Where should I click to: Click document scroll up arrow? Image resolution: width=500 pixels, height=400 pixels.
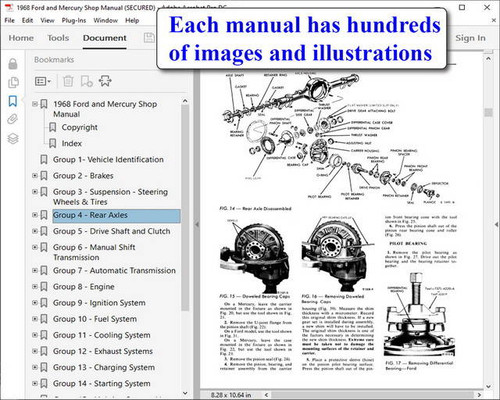click(488, 59)
